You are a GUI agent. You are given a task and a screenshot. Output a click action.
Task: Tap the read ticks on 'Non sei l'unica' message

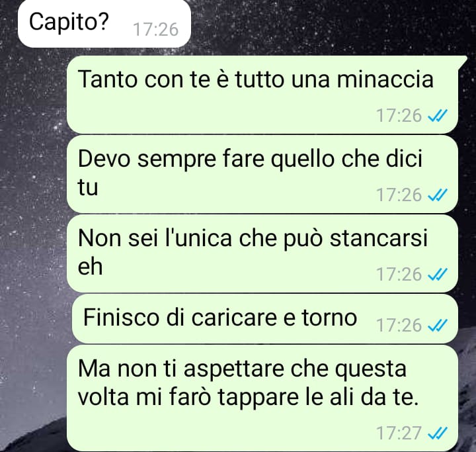click(x=437, y=275)
